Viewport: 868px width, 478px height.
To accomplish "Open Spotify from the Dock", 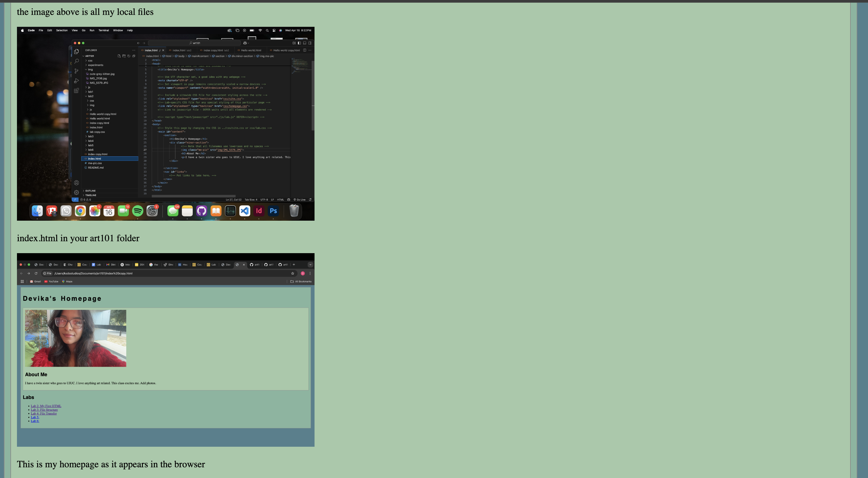I will tap(137, 211).
